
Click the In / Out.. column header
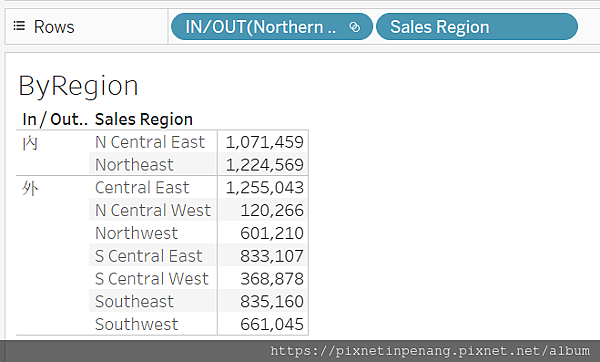click(x=55, y=119)
